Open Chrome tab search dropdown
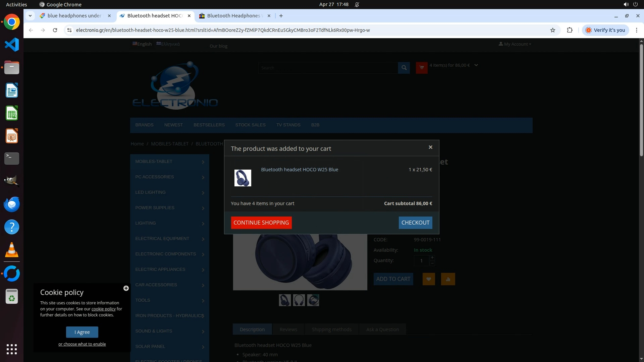 [x=30, y=16]
